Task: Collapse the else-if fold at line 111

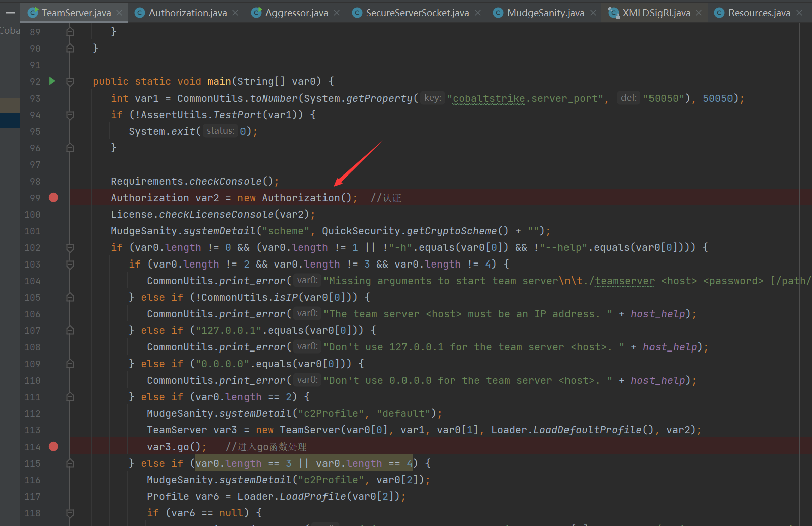Action: coord(70,397)
